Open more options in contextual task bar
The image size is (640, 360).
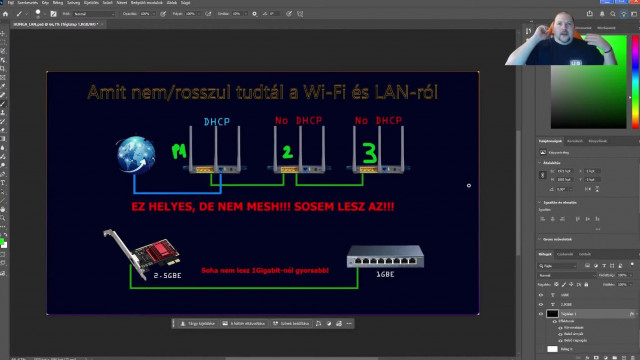click(349, 323)
